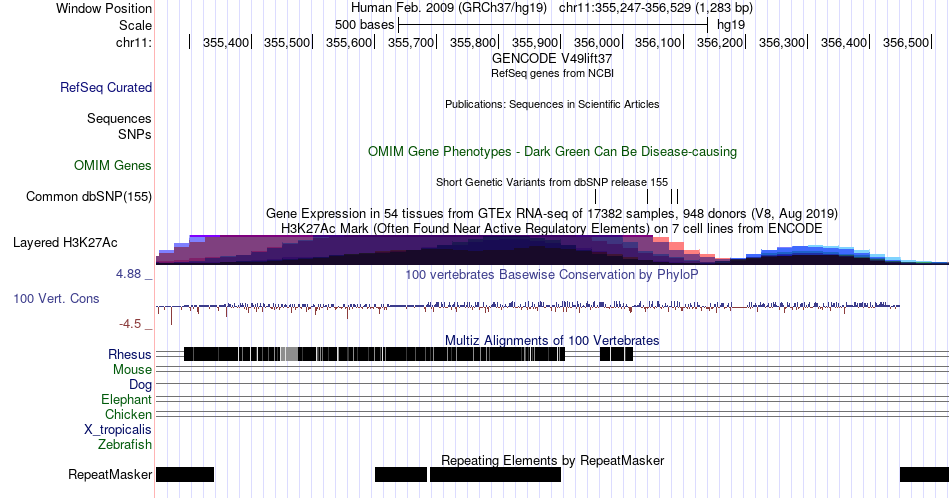Click Repeating Elements by RepeatMasker title

tap(552, 460)
